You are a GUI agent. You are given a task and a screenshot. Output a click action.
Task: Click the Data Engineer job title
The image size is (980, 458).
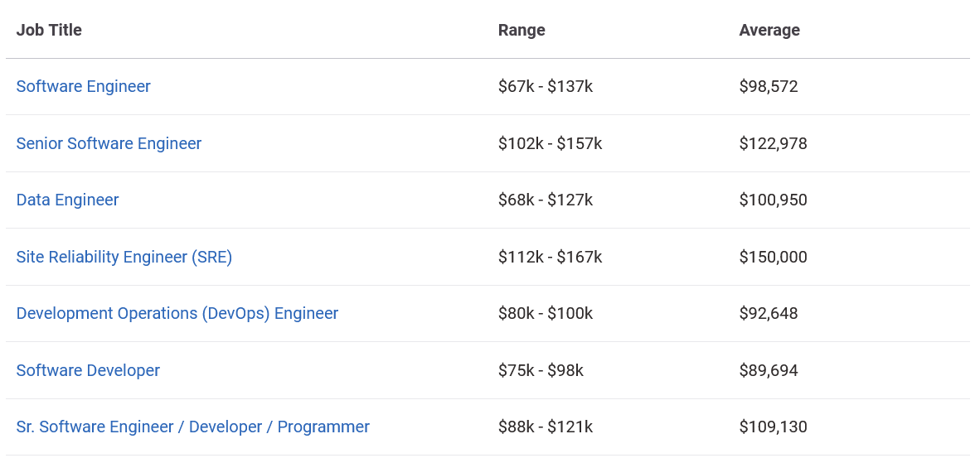(67, 200)
